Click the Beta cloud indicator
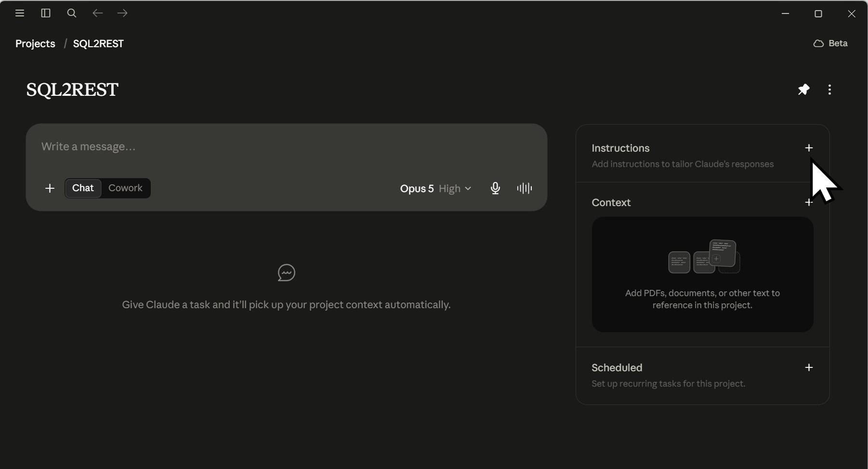This screenshot has width=868, height=469. coord(830,43)
